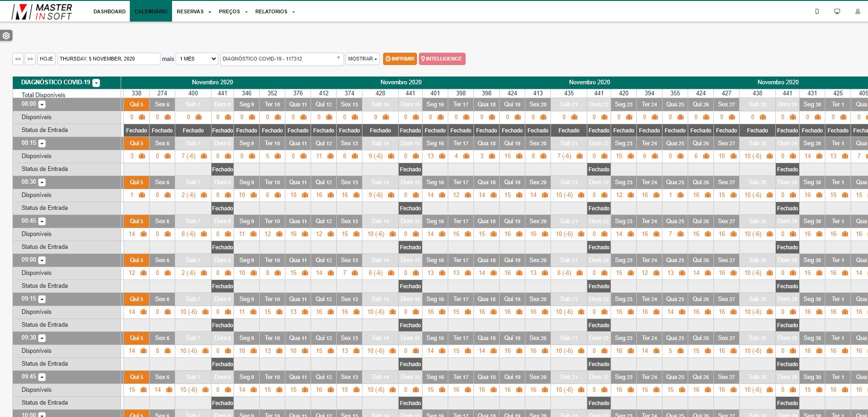Screen dimensions: 868x417
Task: Go to next period with >> button
Action: [x=30, y=59]
